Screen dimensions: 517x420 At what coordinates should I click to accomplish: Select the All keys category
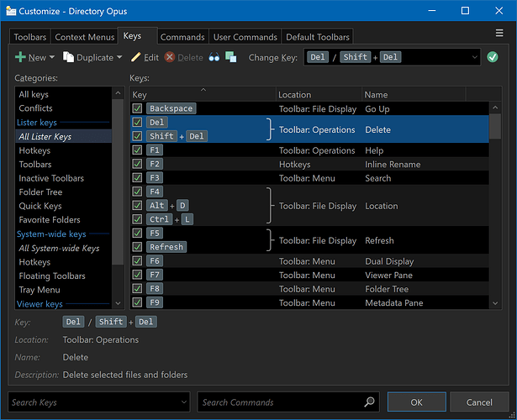click(63, 94)
